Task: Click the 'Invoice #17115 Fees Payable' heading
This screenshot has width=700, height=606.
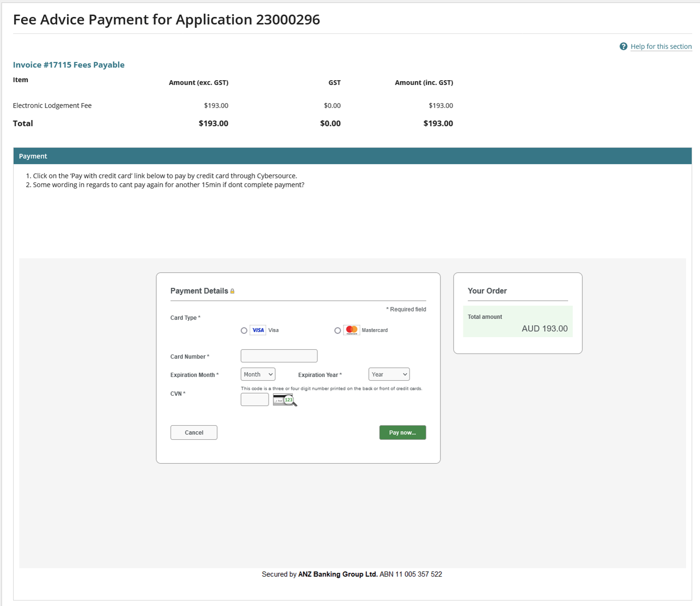Action: [x=69, y=65]
